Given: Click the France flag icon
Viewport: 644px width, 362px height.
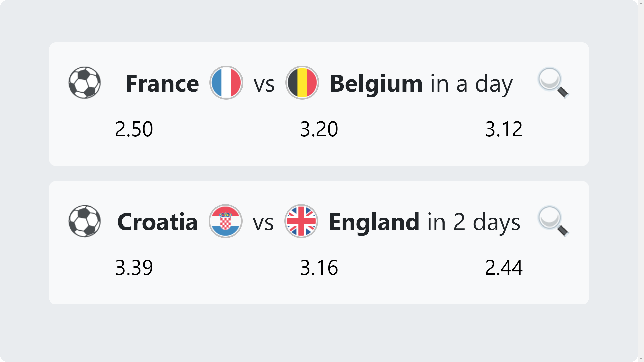Looking at the screenshot, I should [226, 83].
